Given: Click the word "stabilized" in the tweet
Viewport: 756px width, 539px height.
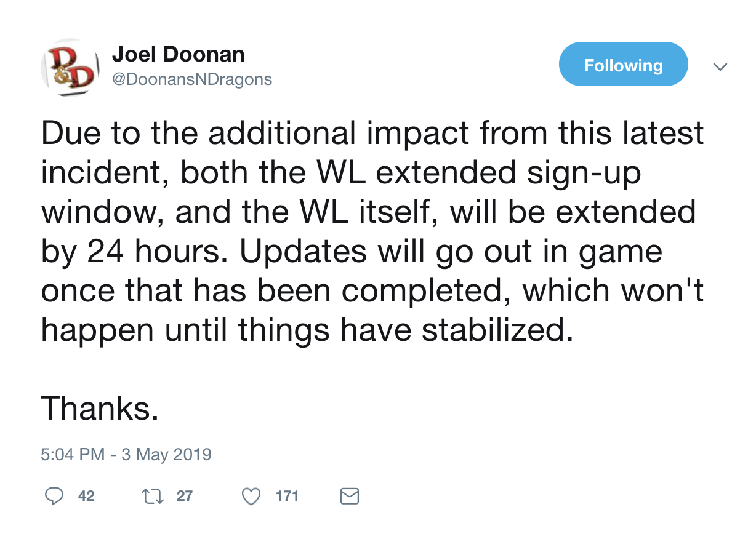Looking at the screenshot, I should pyautogui.click(x=492, y=331).
